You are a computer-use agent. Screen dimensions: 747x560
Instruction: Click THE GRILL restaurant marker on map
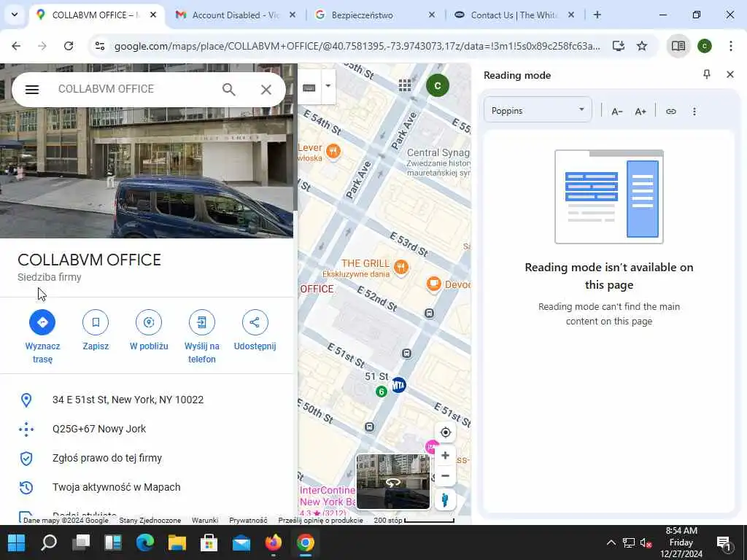pyautogui.click(x=401, y=267)
